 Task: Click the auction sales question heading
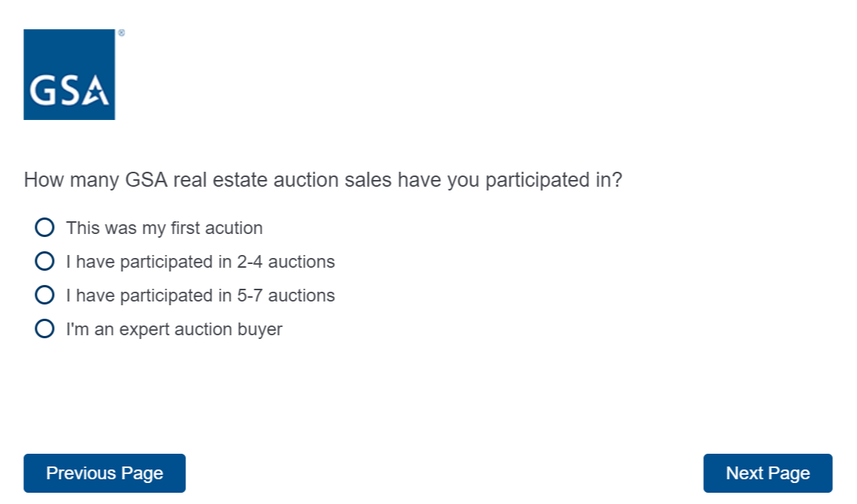(323, 181)
